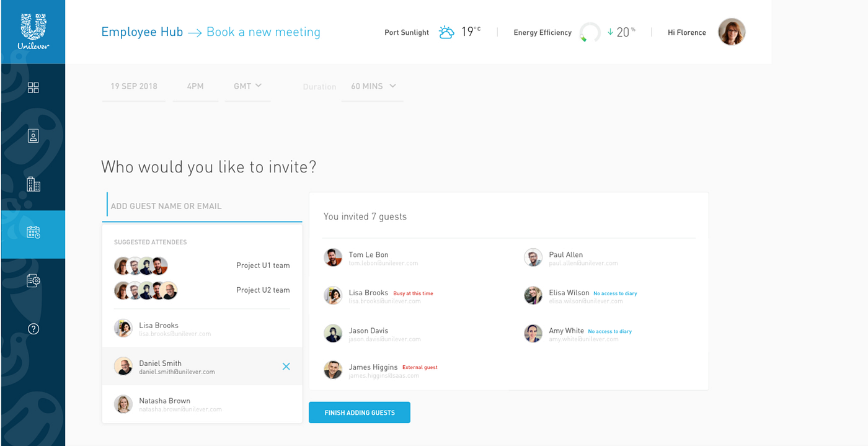
Task: Click the Energy Efficiency progress ring
Action: [x=590, y=32]
